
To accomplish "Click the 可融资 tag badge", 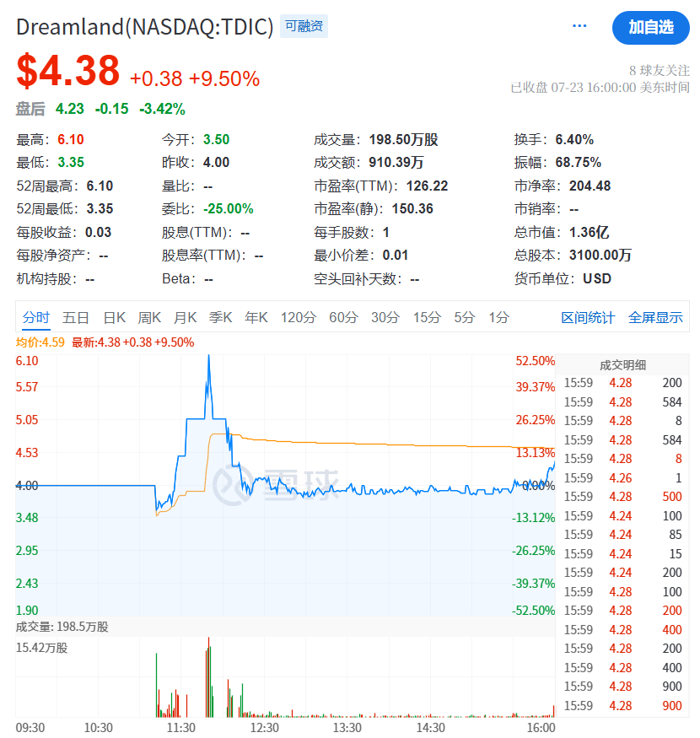I will tap(304, 26).
